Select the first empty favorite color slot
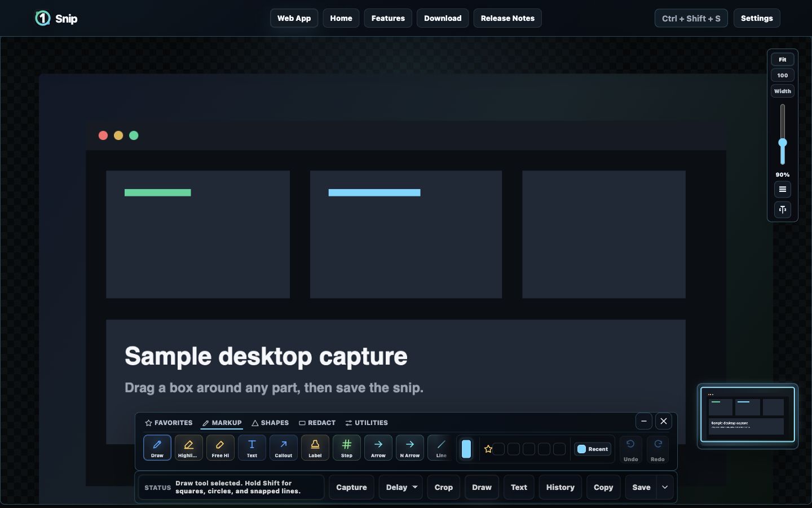812x508 pixels. tap(499, 449)
